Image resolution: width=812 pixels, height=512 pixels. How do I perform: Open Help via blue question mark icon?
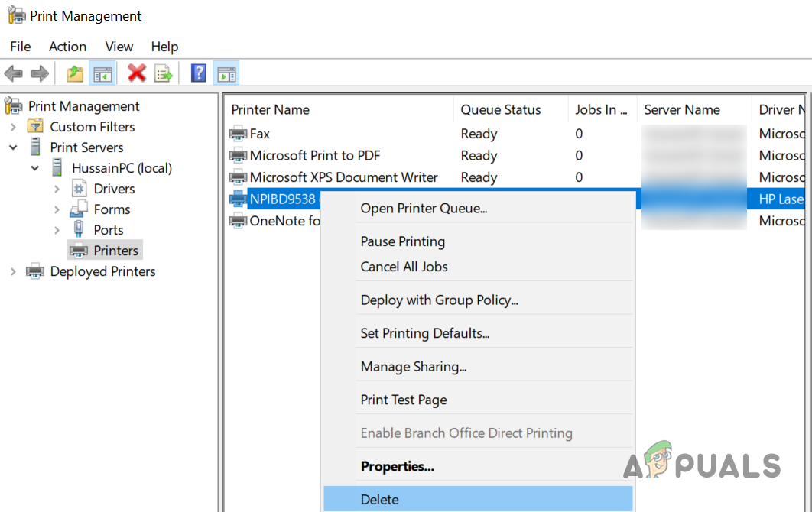click(198, 73)
